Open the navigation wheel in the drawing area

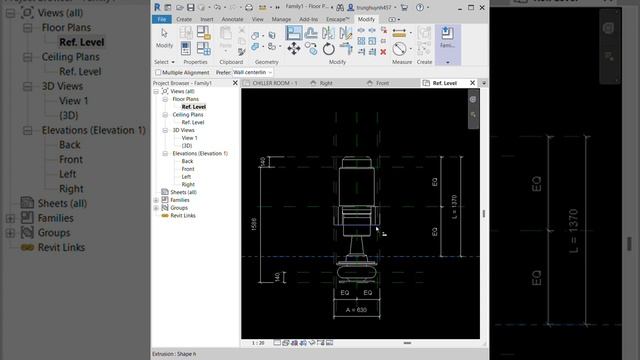(473, 99)
